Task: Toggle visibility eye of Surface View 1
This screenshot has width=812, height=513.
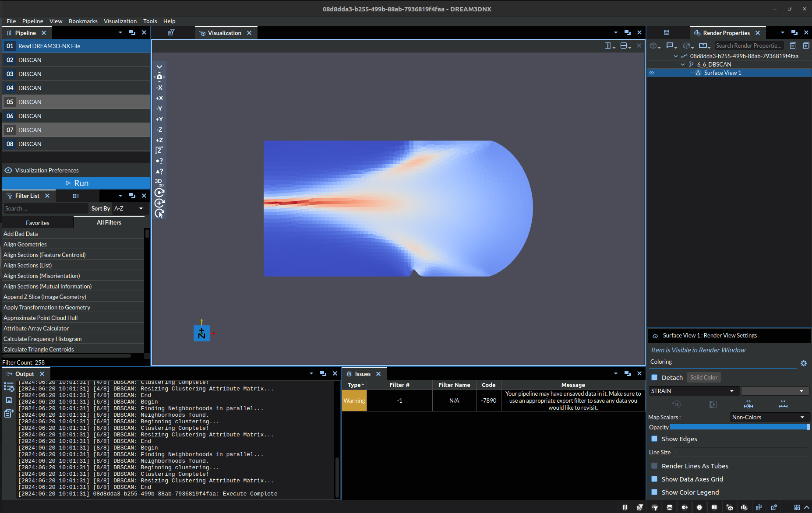Action: pyautogui.click(x=652, y=73)
